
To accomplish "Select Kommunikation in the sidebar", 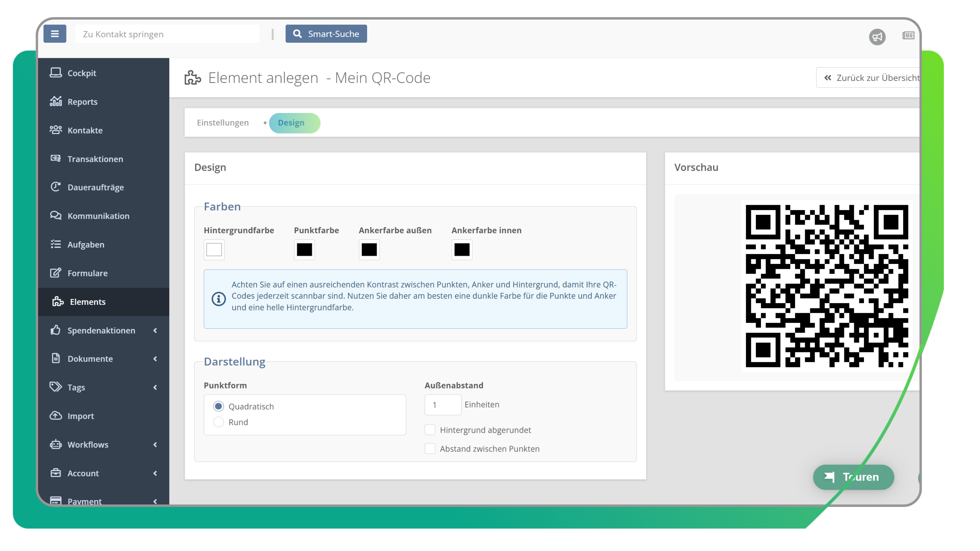I will [x=98, y=216].
